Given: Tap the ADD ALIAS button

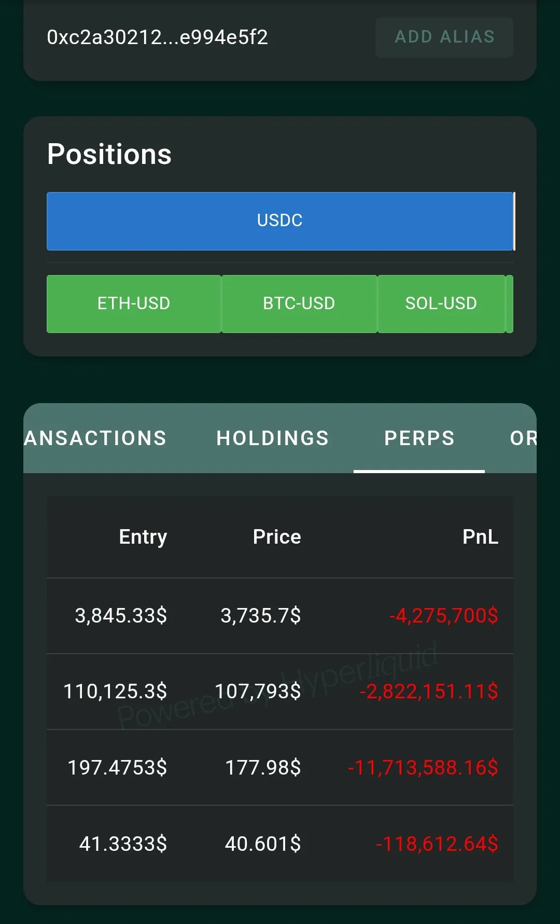Looking at the screenshot, I should [x=444, y=37].
